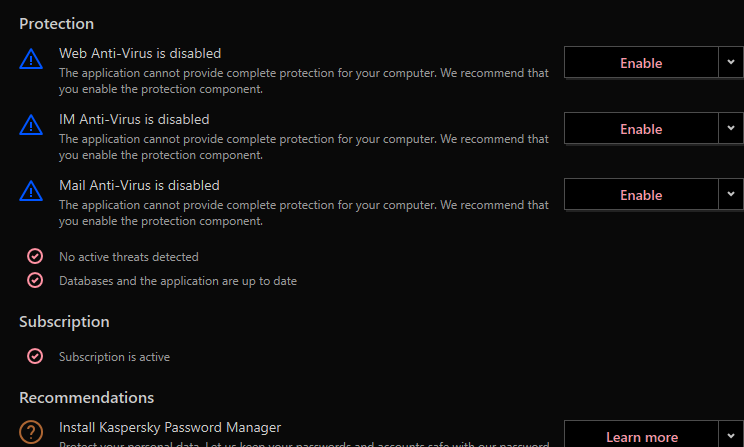Click the Subscription is active checkmark icon
The image size is (744, 447).
pyautogui.click(x=35, y=356)
